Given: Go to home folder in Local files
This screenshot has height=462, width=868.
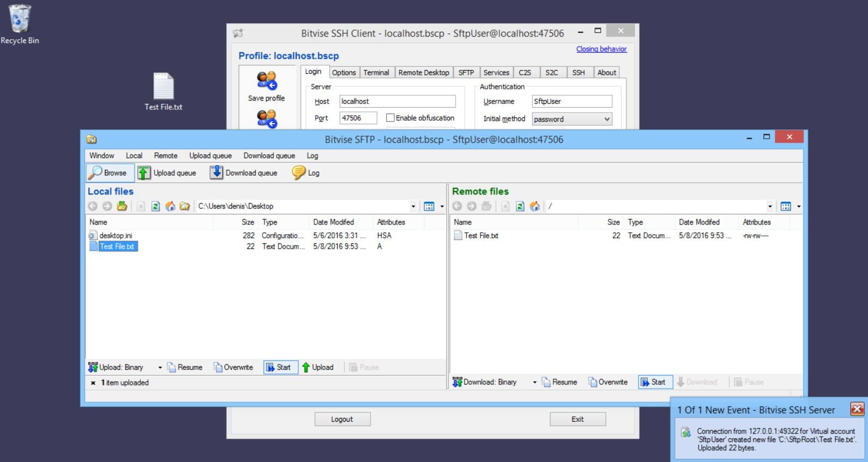Looking at the screenshot, I should coord(170,206).
